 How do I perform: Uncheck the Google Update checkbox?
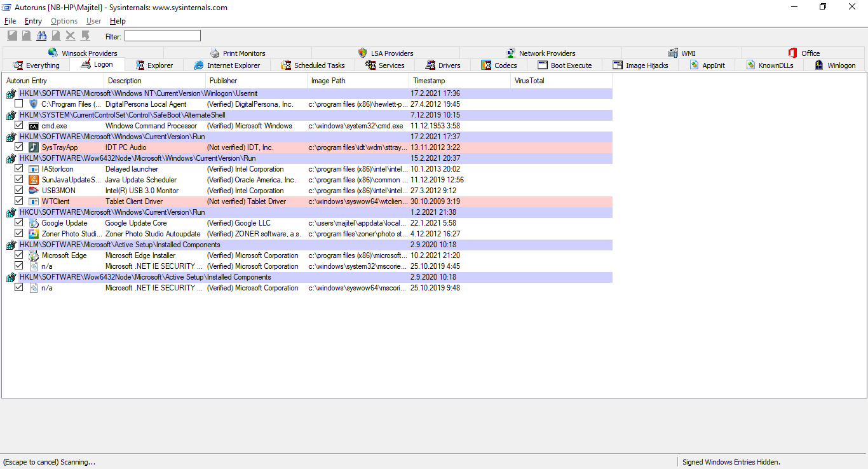click(19, 222)
